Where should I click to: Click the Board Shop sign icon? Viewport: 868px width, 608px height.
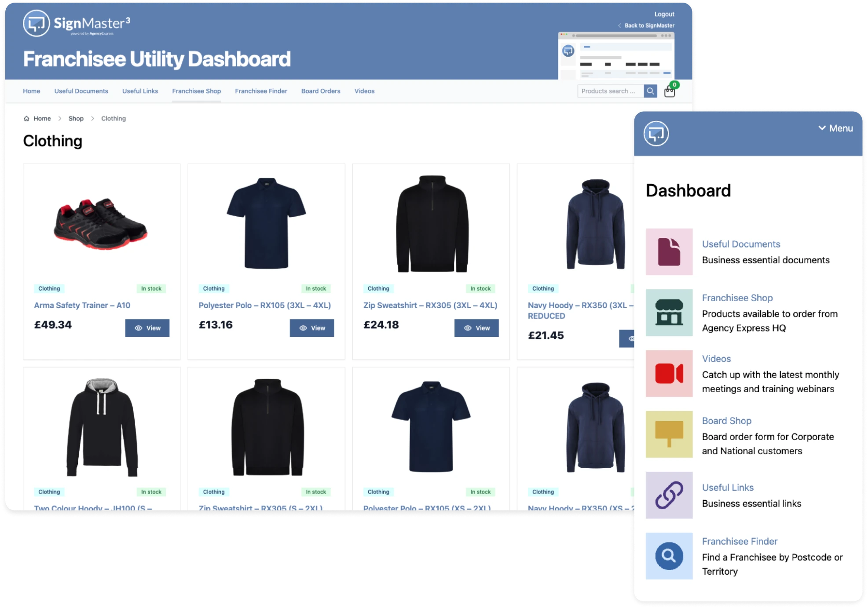[x=669, y=434]
